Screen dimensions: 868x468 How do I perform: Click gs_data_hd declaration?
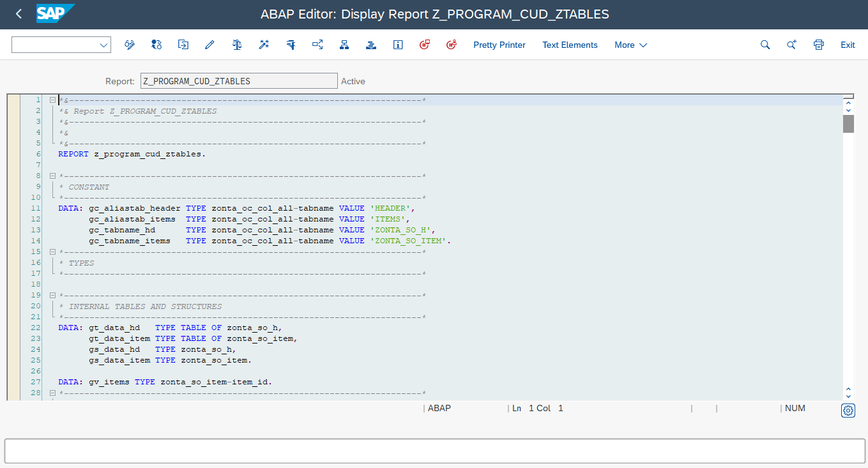114,349
